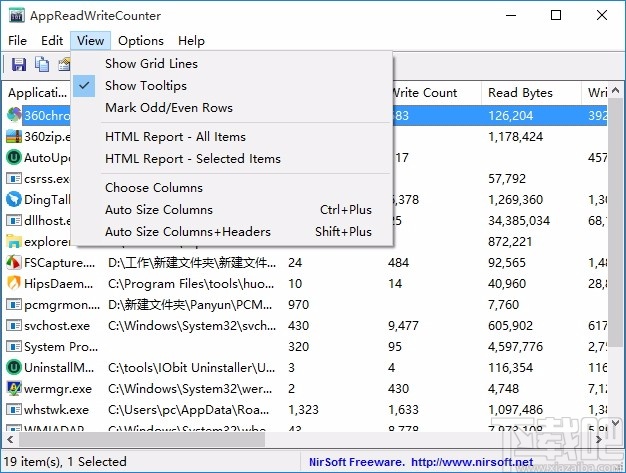
Task: Click HipsDaemon path C:\Program Files\tools
Action: coord(191,284)
